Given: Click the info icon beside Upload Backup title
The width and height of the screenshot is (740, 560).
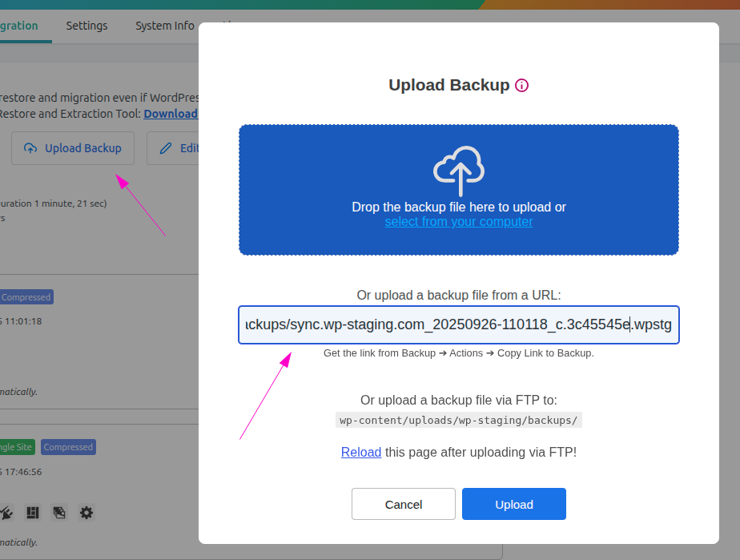Looking at the screenshot, I should pyautogui.click(x=522, y=86).
